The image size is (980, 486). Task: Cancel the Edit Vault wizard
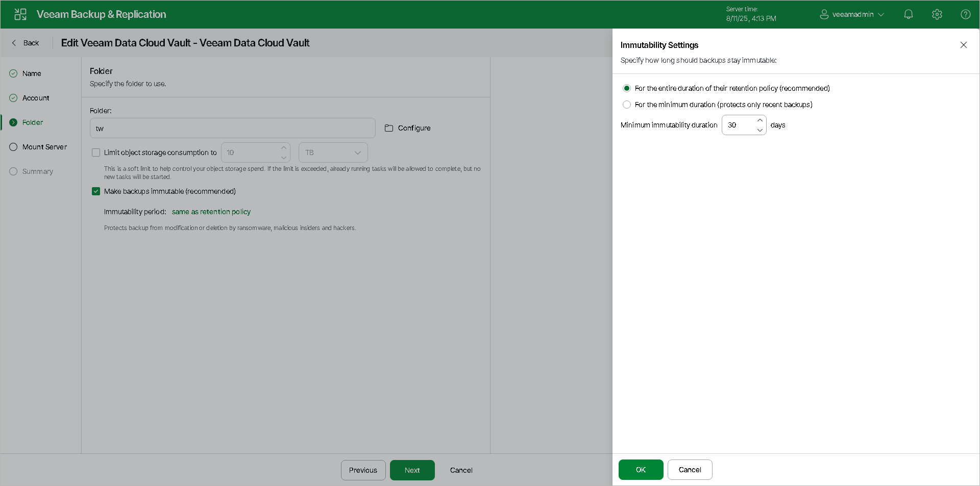461,470
